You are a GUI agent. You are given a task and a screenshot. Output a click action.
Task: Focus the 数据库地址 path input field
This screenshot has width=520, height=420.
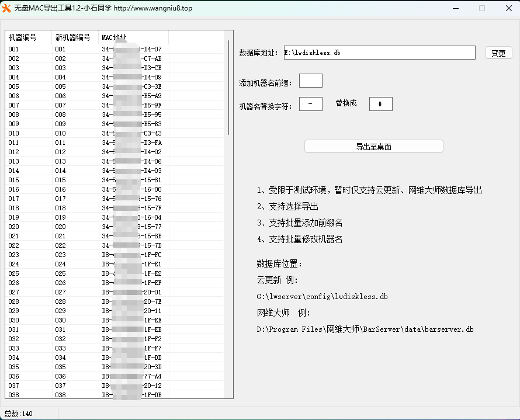pos(379,53)
